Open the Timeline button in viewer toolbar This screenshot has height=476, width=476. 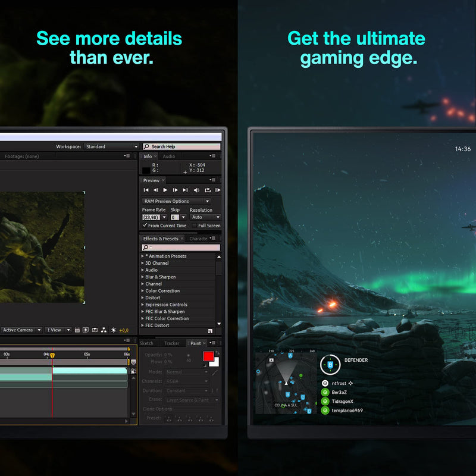pyautogui.click(x=95, y=330)
